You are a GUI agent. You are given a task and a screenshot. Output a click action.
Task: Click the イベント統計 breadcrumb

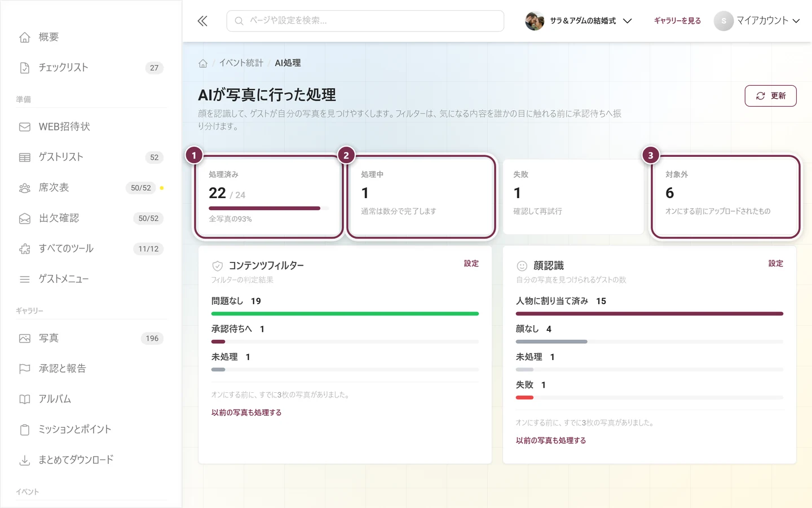pyautogui.click(x=241, y=63)
